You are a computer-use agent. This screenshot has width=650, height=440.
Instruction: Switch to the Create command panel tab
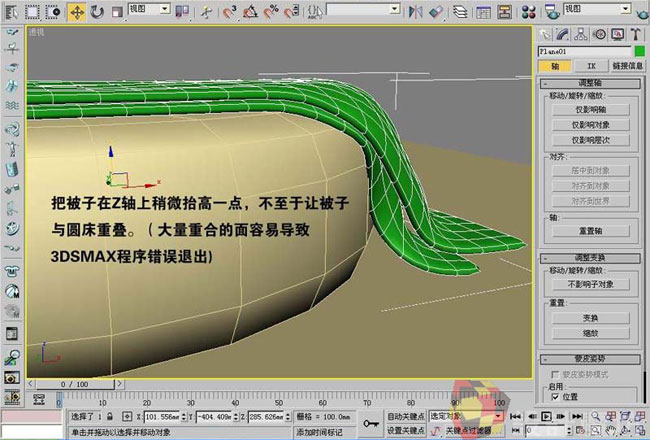pos(545,34)
